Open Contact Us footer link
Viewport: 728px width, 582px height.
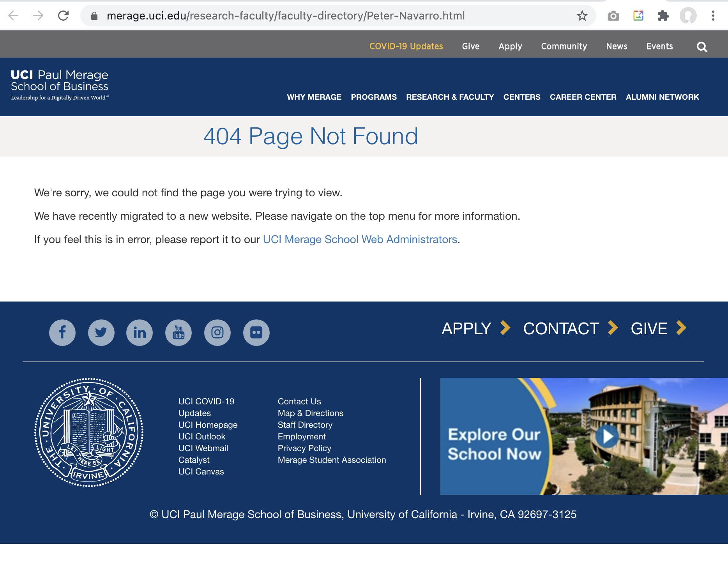299,401
